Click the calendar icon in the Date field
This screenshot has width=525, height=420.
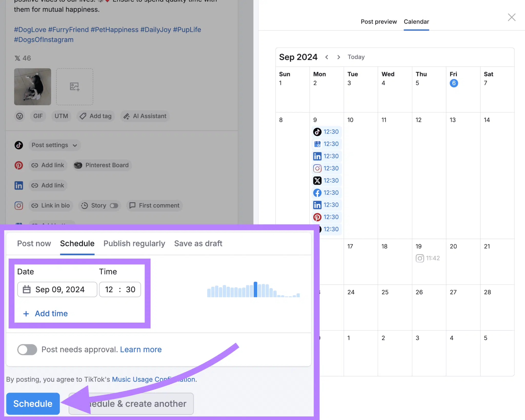coord(27,290)
